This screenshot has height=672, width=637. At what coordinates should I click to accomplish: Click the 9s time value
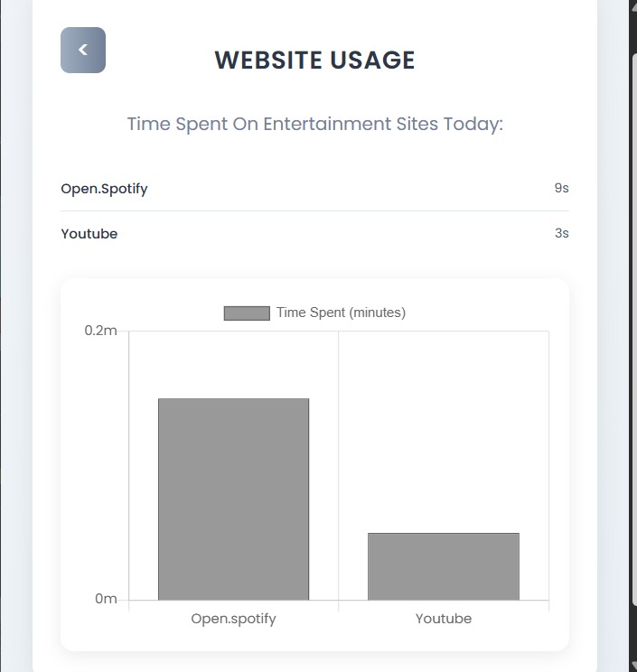pos(561,188)
